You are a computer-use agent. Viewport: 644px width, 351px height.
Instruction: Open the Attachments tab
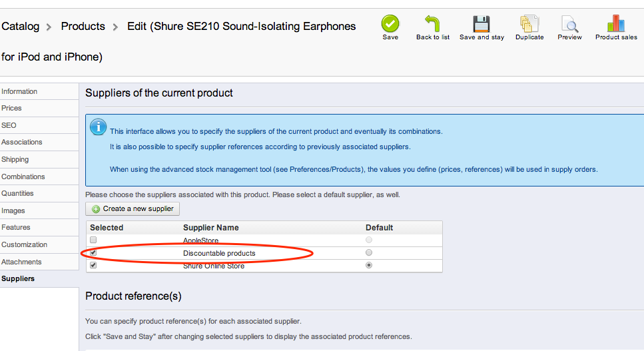click(x=21, y=262)
